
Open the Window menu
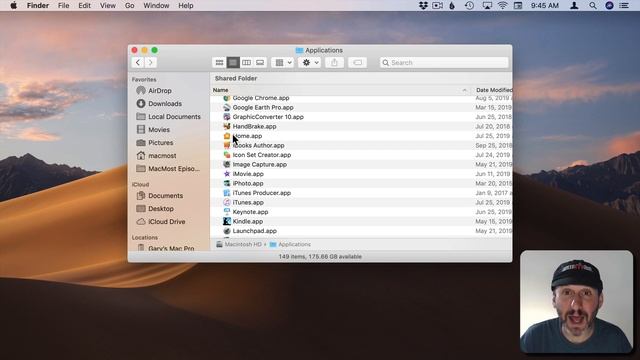pyautogui.click(x=156, y=6)
